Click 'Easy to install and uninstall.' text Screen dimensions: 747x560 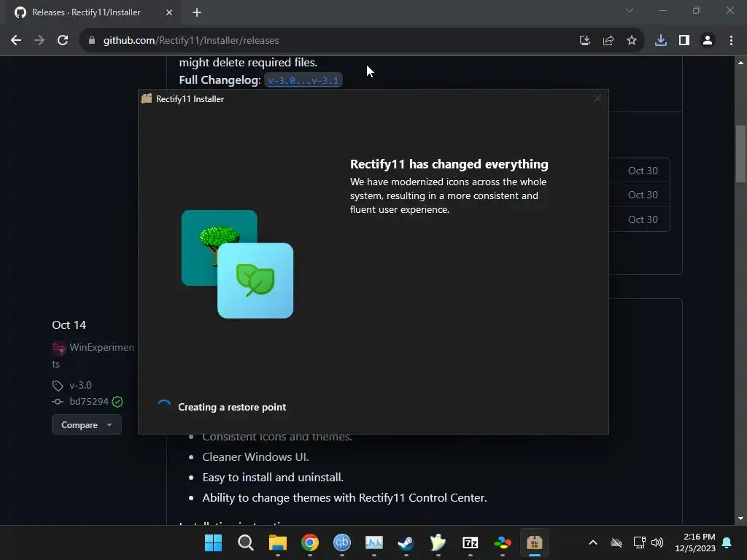coord(273,477)
